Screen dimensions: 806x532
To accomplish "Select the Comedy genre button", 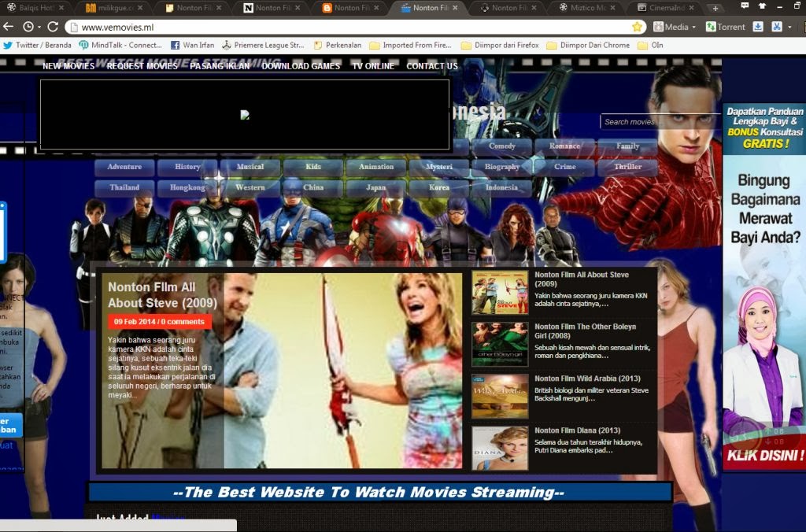I will (501, 146).
